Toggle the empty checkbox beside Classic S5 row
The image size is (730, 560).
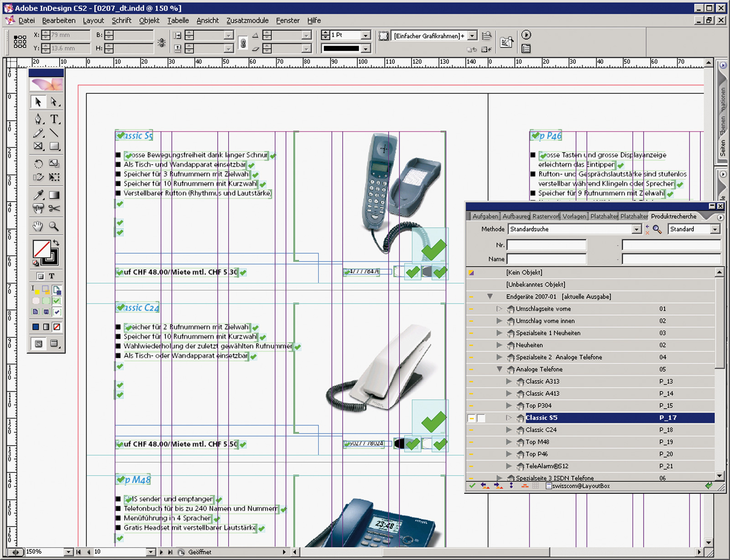[481, 418]
